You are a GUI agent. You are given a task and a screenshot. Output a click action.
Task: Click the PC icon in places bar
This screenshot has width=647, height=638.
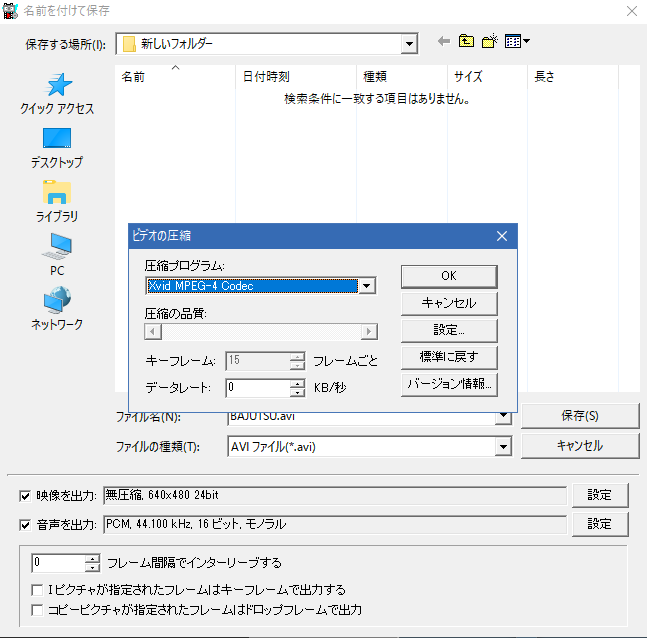click(x=57, y=247)
